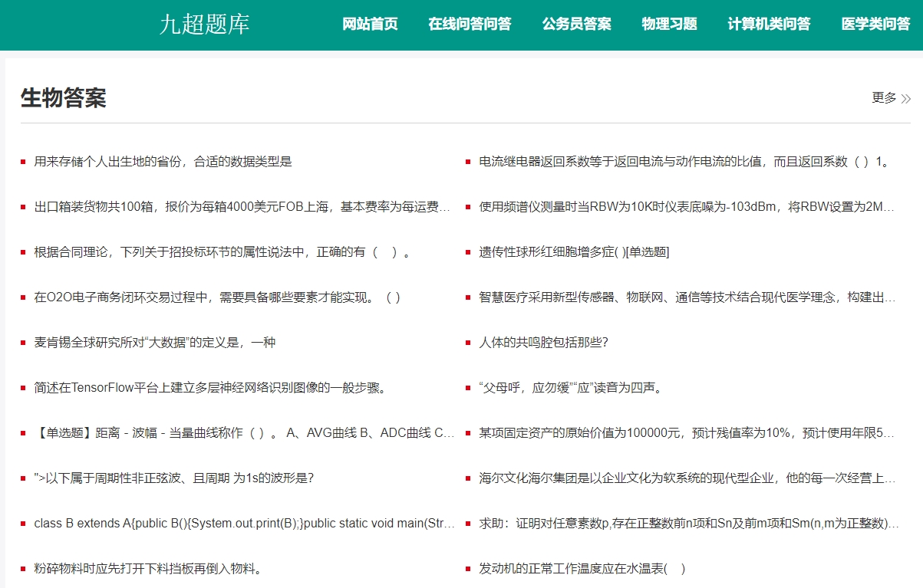Click the 更多 link

[x=884, y=98]
